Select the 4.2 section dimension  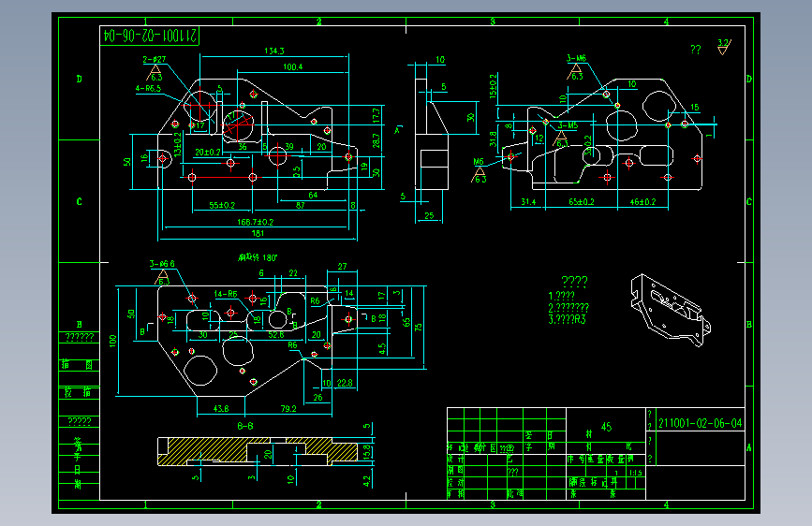tap(367, 481)
